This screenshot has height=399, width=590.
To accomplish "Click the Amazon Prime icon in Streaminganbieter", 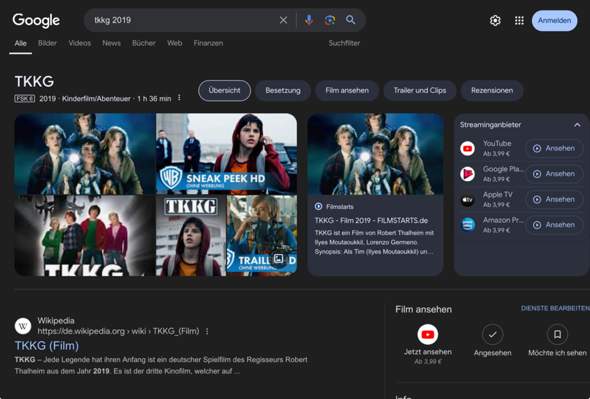I will coord(468,225).
